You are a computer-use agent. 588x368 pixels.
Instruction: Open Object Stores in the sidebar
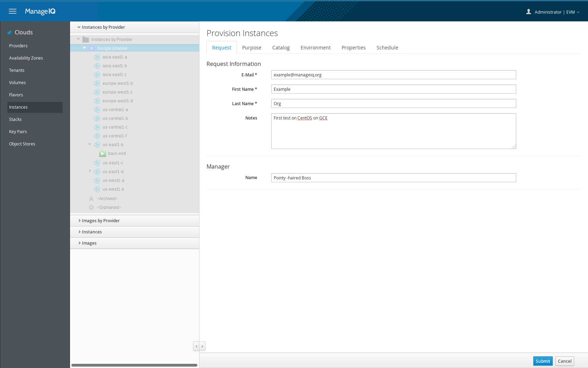35,144
